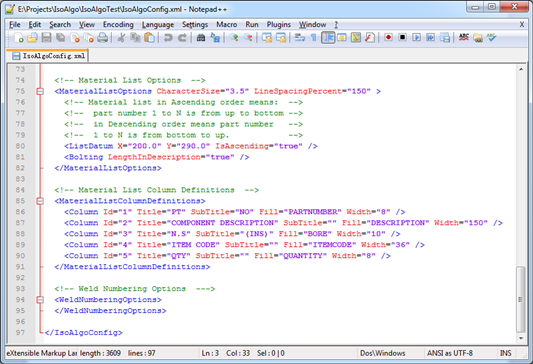Toggle synchronized horizontal scrolling icon
Viewport: 533px width, 364px height.
point(281,37)
